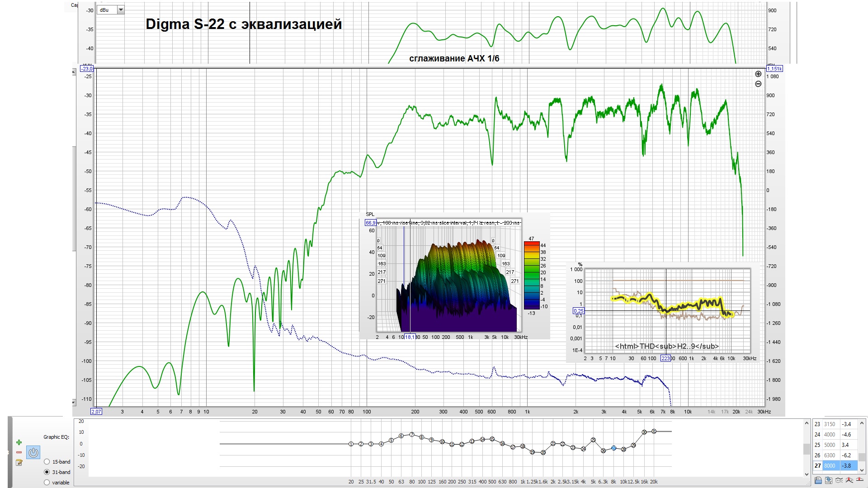The width and height of the screenshot is (868, 488).
Task: Click the load EQ file folder icon
Action: [x=818, y=480]
